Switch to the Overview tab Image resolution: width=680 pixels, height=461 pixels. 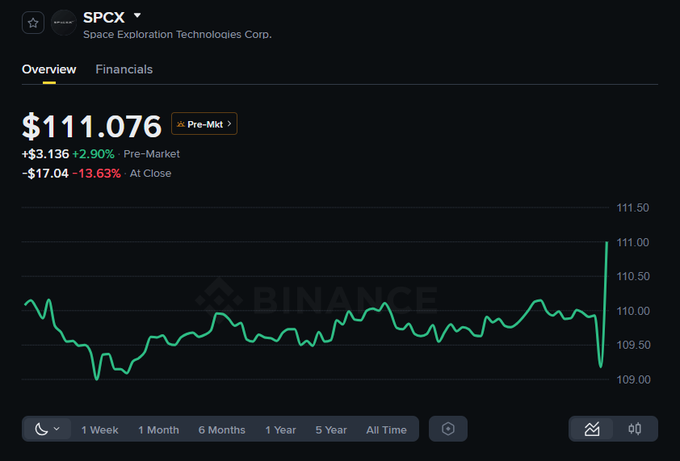click(49, 69)
